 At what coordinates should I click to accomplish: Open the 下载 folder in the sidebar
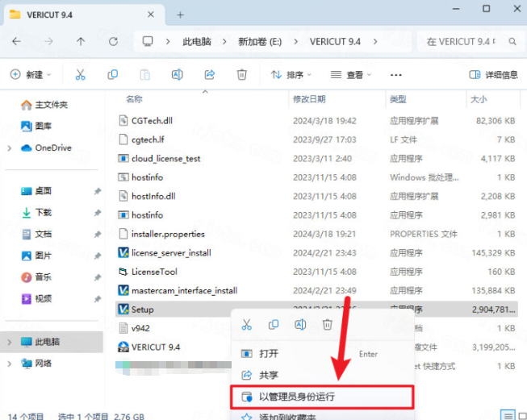click(43, 212)
